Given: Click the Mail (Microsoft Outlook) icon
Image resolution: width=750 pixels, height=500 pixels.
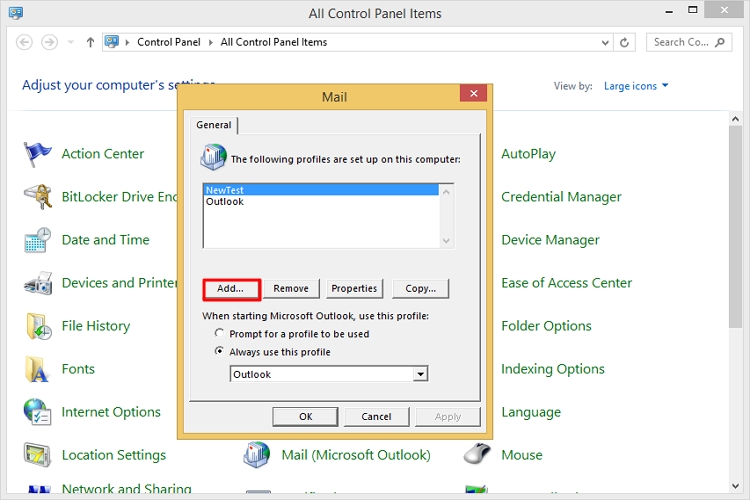Looking at the screenshot, I should pyautogui.click(x=258, y=455).
